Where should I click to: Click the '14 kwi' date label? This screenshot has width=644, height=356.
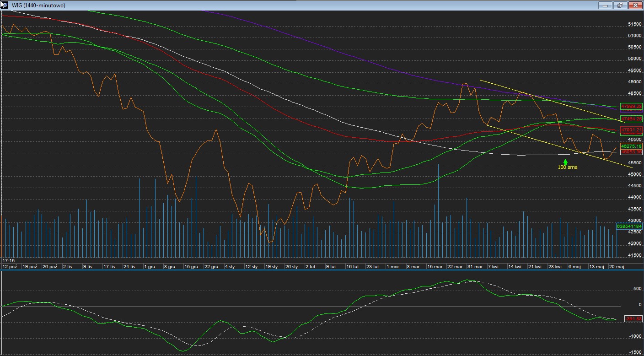pyautogui.click(x=515, y=266)
